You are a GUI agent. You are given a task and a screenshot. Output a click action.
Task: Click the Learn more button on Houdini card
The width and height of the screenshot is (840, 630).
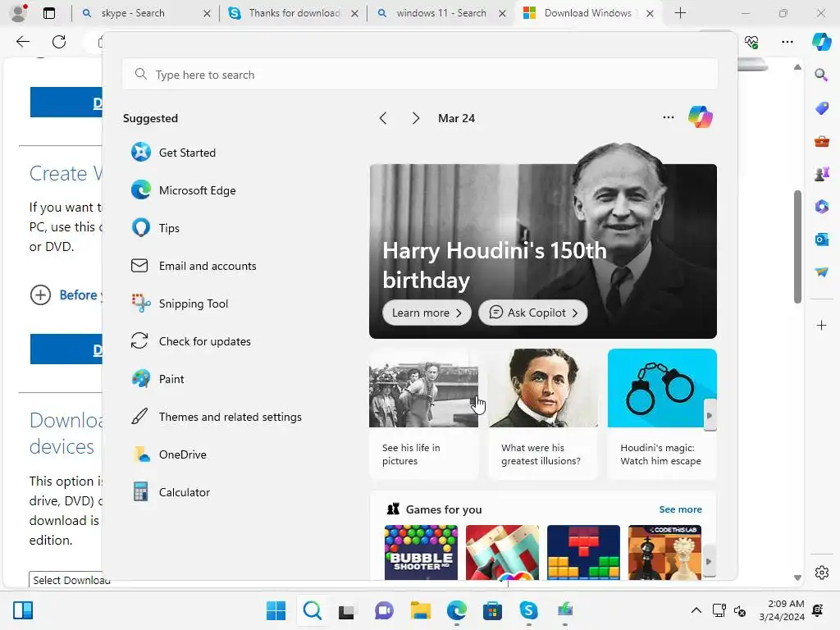(427, 313)
